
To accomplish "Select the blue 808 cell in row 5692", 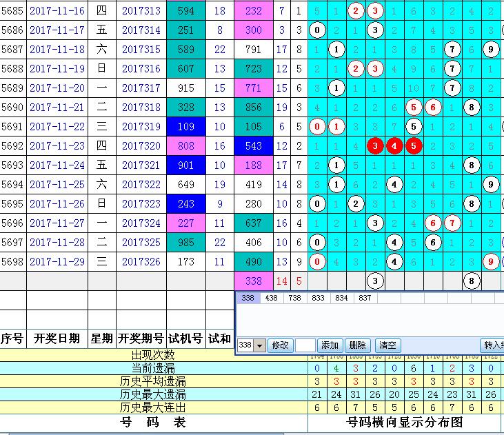I will 186,146.
